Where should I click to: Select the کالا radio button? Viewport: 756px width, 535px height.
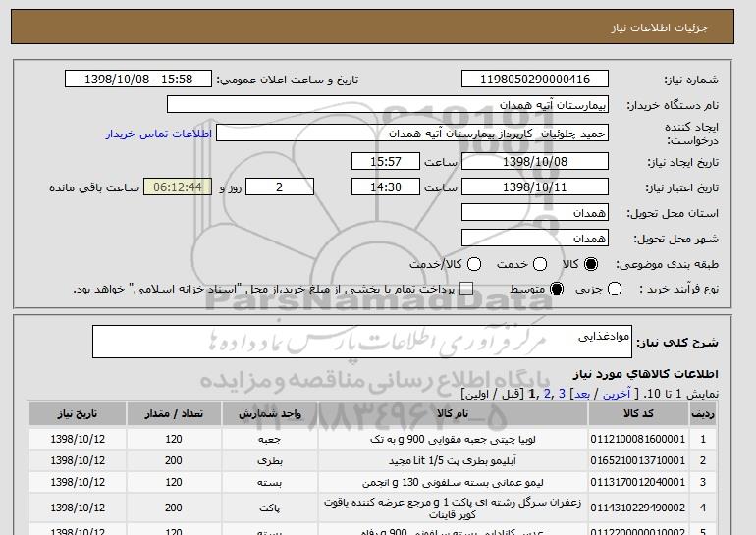(x=591, y=264)
